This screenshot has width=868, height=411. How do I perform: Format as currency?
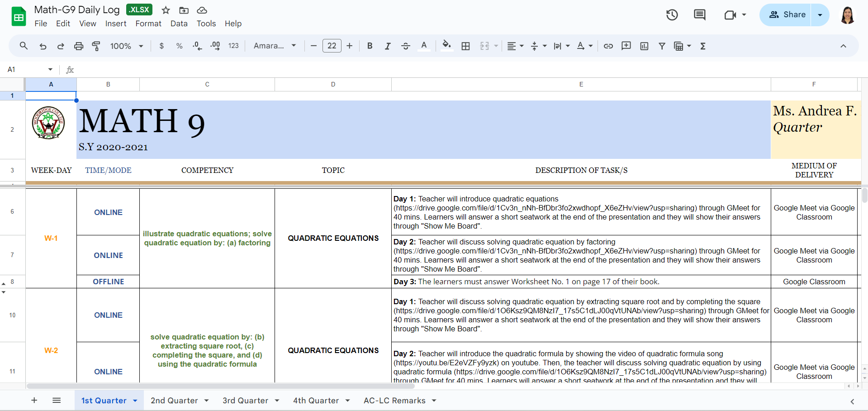pos(161,46)
